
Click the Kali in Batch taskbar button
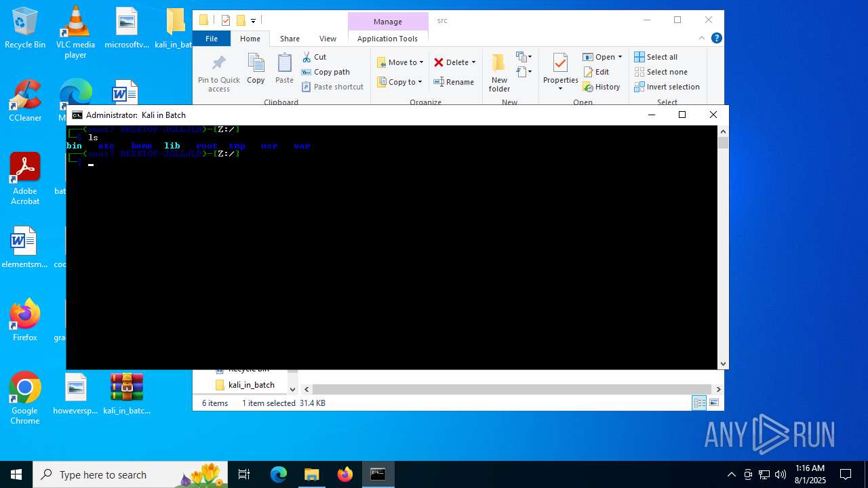(x=378, y=474)
